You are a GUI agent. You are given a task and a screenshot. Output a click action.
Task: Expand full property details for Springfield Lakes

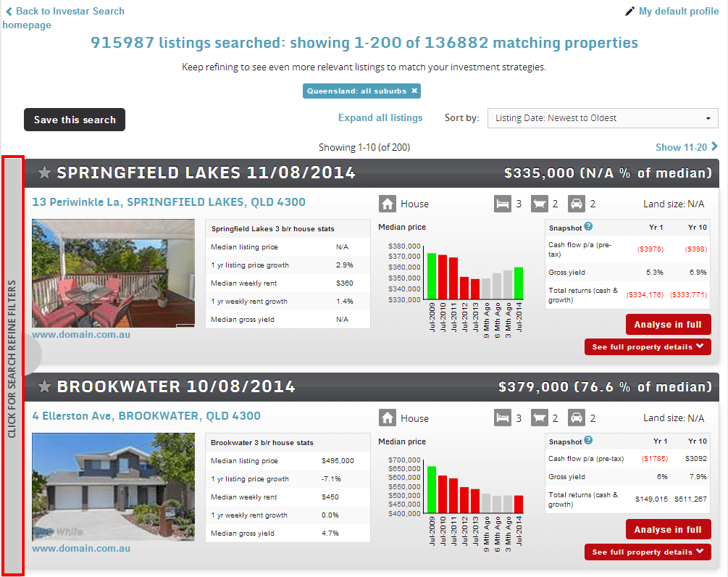[x=647, y=346]
